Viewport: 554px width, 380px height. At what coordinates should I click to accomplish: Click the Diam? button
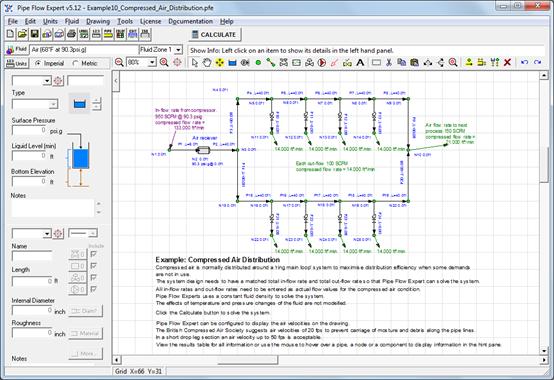point(85,311)
